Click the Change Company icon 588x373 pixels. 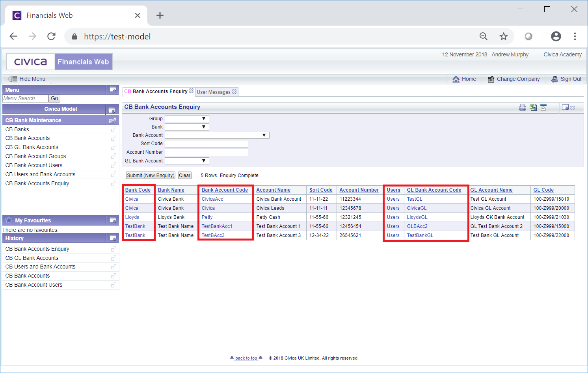tap(491, 79)
